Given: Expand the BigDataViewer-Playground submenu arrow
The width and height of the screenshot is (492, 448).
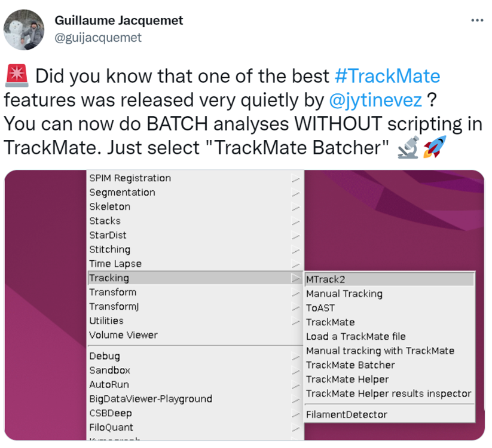Looking at the screenshot, I should click(295, 399).
